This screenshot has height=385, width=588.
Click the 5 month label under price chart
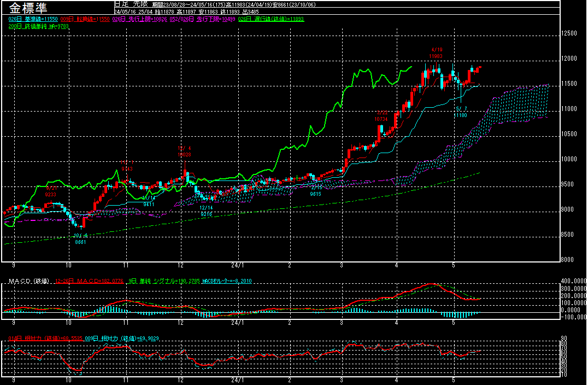click(x=454, y=265)
